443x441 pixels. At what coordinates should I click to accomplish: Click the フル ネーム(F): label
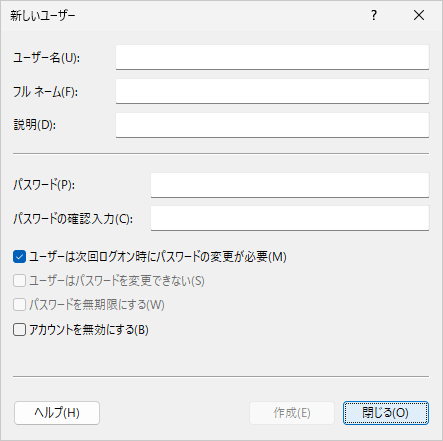(x=46, y=92)
